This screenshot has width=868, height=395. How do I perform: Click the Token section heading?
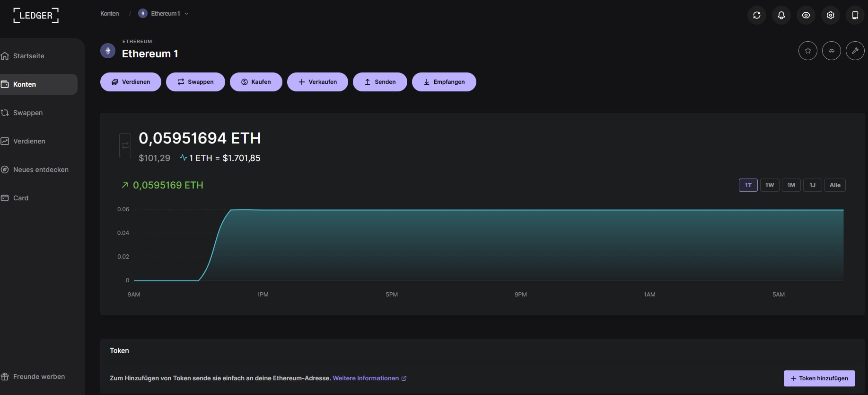click(119, 350)
